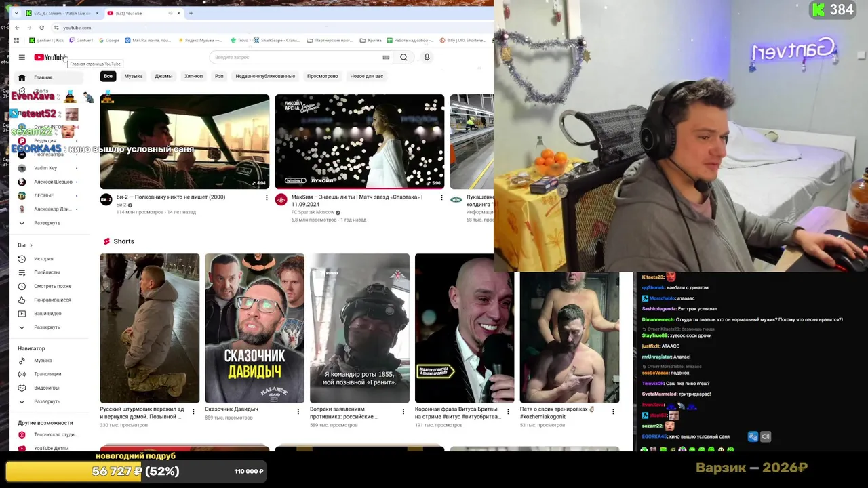Start voice search with microphone icon
Image resolution: width=868 pixels, height=488 pixels.
427,57
